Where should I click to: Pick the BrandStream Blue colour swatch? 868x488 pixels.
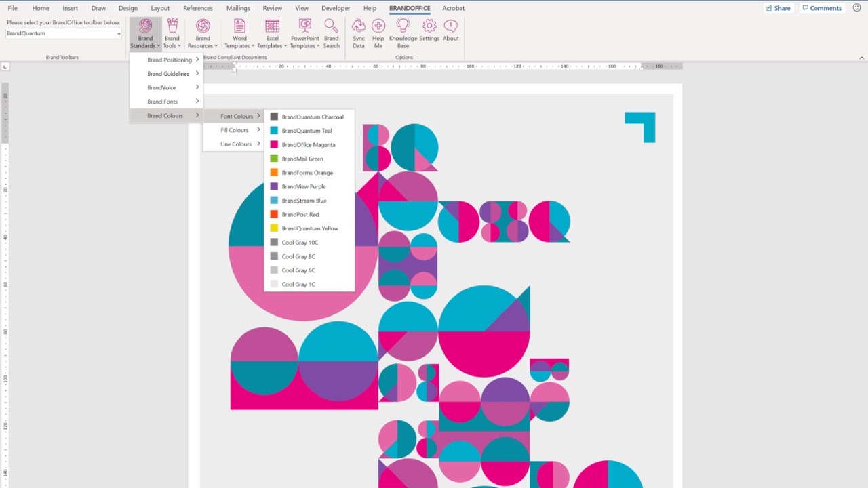(274, 201)
